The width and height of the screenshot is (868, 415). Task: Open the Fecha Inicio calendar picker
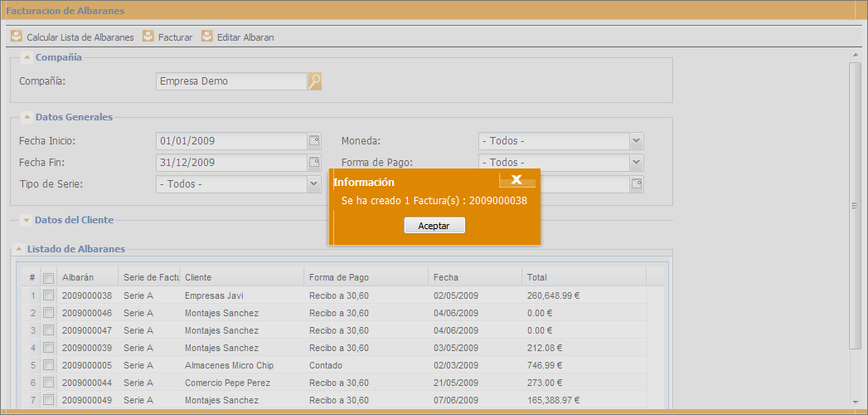click(x=314, y=141)
